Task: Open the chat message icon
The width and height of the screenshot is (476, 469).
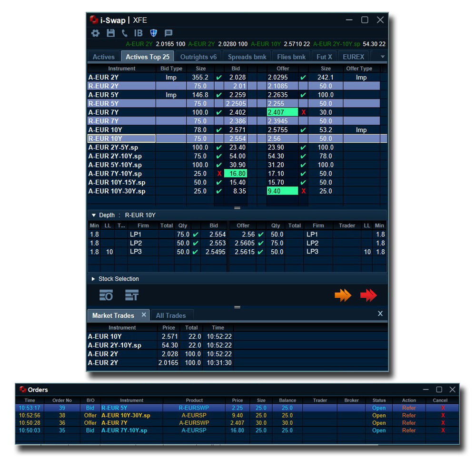Action: click(168, 33)
